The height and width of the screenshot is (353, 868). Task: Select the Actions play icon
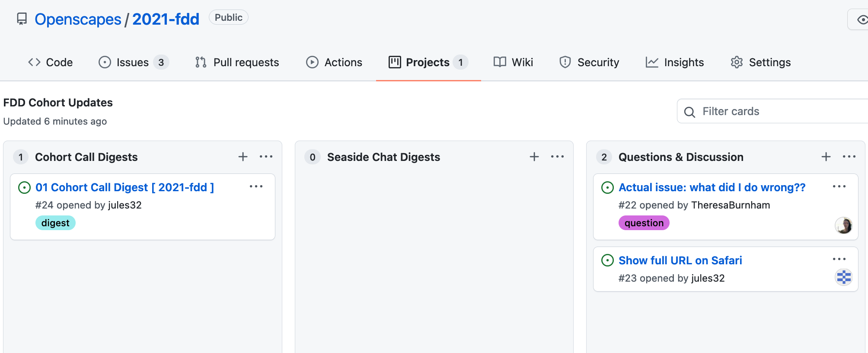pyautogui.click(x=312, y=62)
